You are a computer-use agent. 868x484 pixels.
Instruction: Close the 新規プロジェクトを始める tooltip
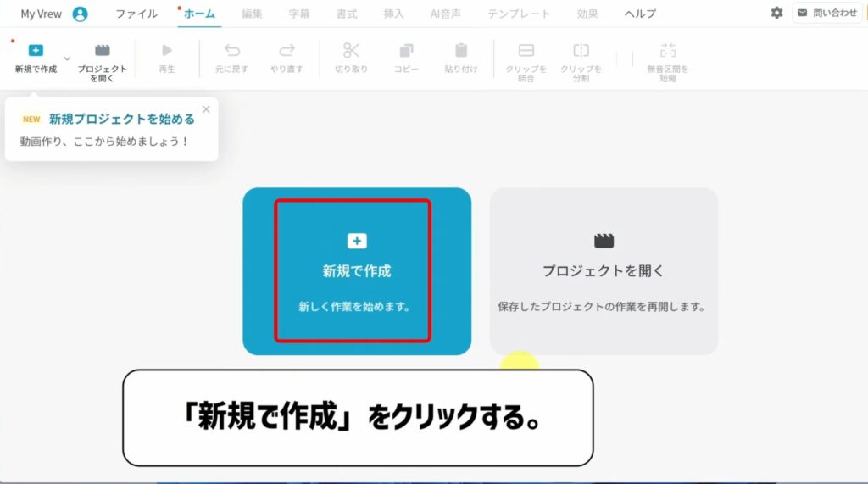coord(205,109)
